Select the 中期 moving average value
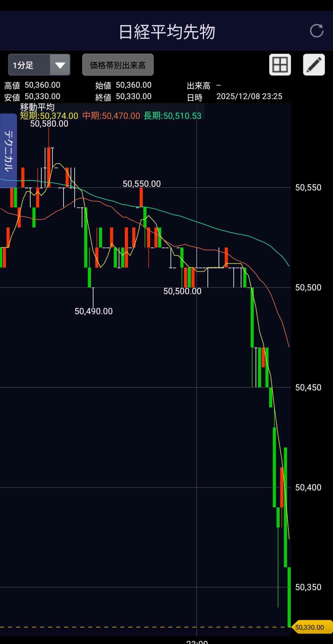This screenshot has height=644, width=333. (x=111, y=116)
